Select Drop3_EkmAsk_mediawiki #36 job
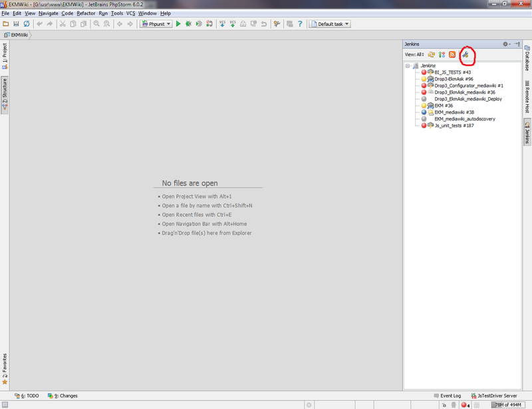This screenshot has width=532, height=409. [x=465, y=92]
